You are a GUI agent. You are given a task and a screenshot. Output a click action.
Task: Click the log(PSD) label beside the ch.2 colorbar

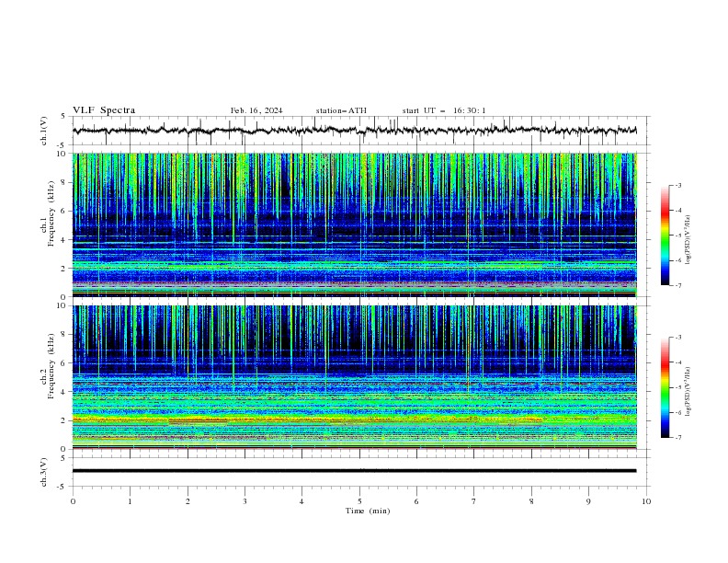(x=688, y=392)
